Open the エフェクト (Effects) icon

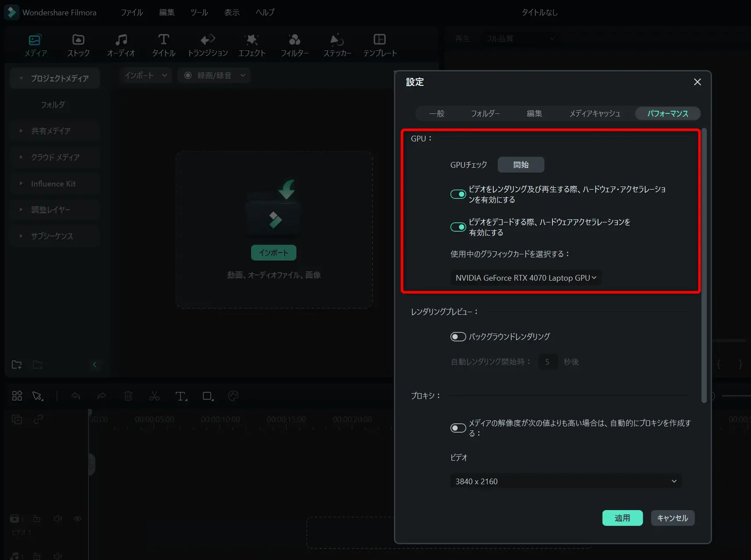(x=252, y=40)
